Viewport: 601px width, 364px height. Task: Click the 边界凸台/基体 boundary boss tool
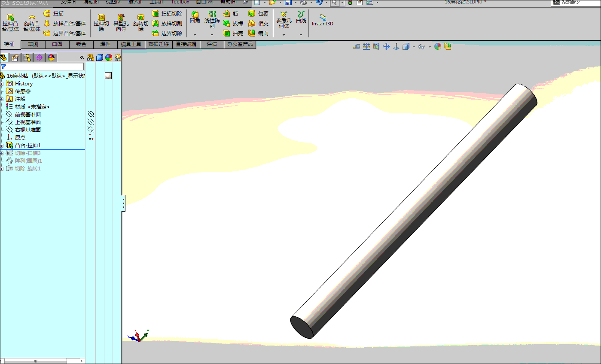click(x=64, y=33)
